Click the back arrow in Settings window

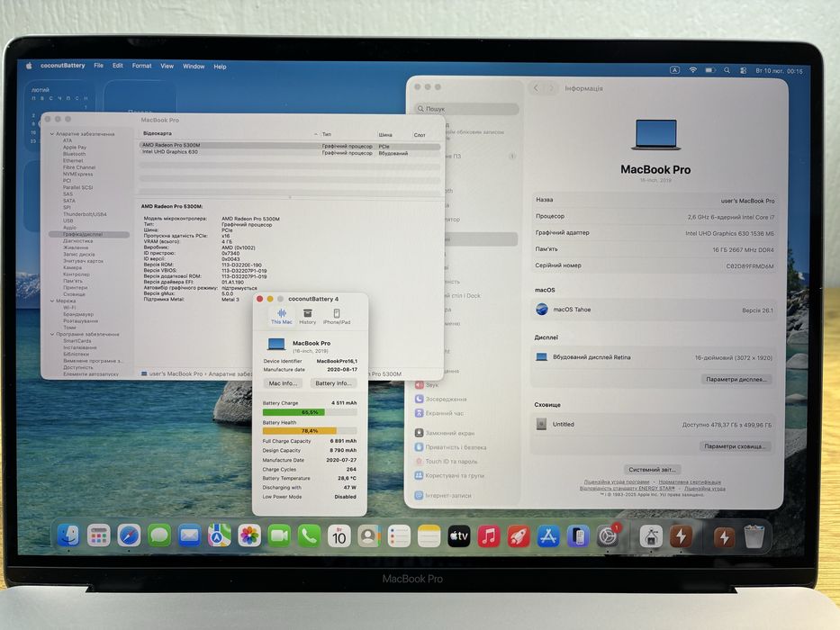[x=536, y=88]
